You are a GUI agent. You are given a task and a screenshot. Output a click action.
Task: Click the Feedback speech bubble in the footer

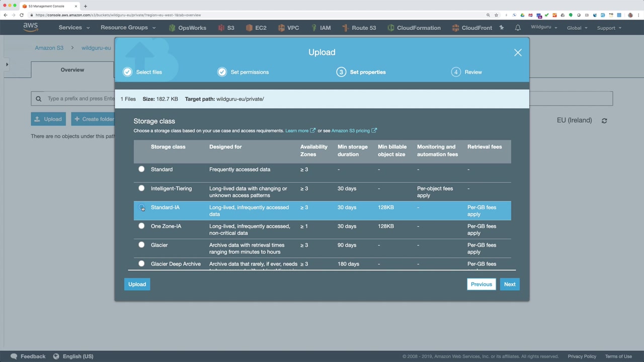point(14,356)
